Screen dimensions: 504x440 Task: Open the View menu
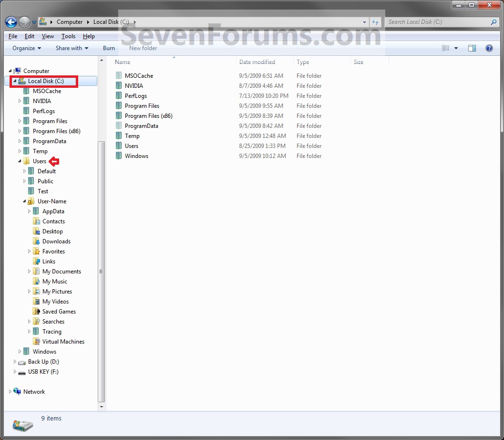[x=48, y=36]
